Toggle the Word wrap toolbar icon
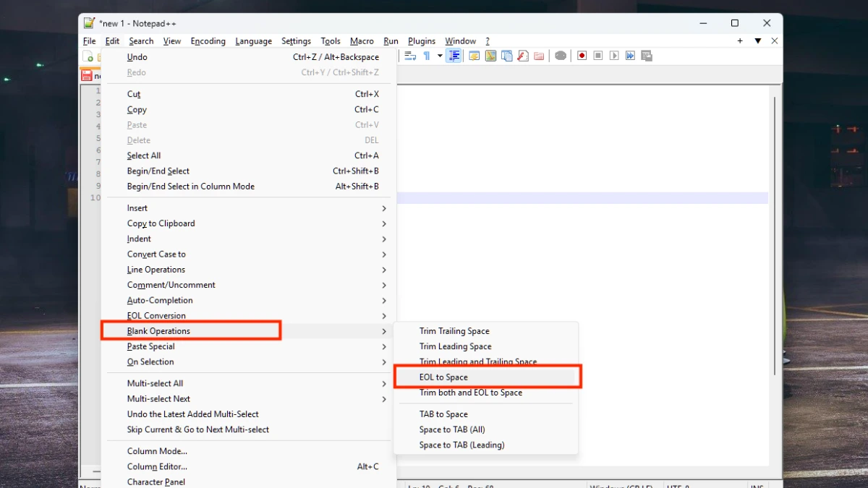This screenshot has height=488, width=868. [x=410, y=56]
